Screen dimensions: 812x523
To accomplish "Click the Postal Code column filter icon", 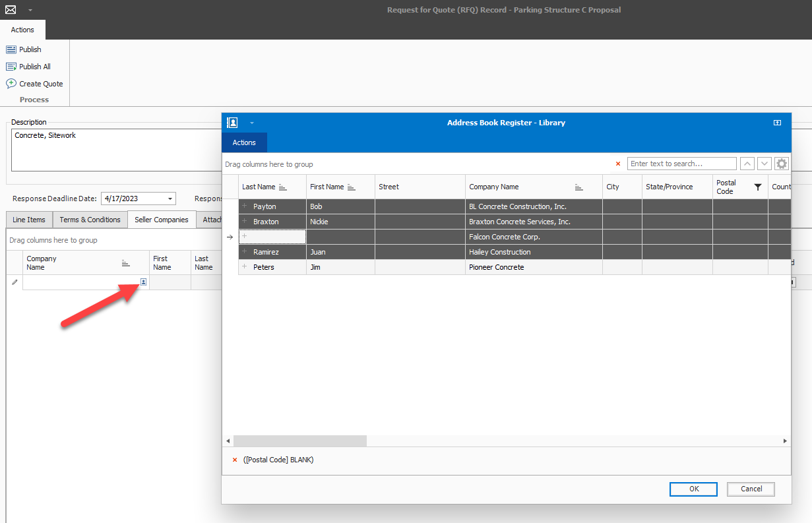I will click(x=758, y=187).
